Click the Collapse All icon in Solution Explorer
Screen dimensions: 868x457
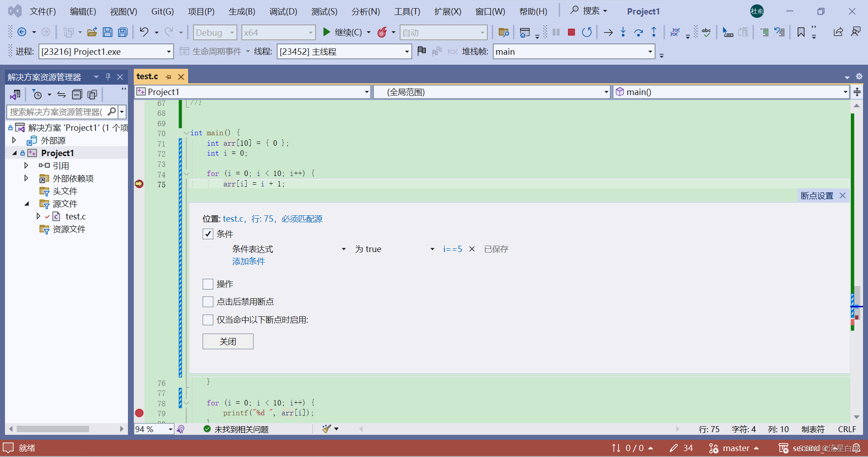(x=77, y=95)
